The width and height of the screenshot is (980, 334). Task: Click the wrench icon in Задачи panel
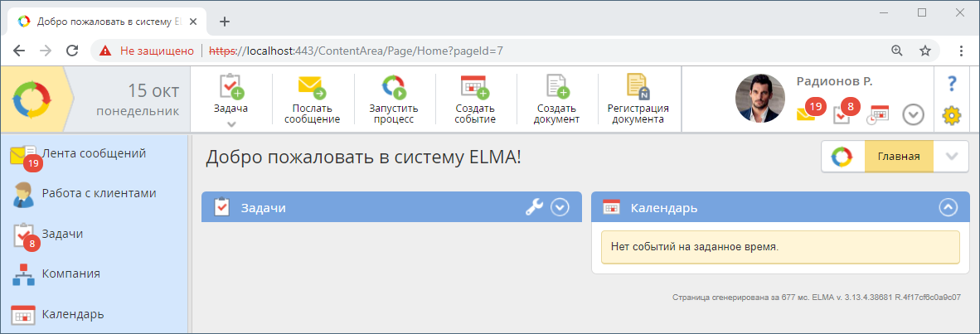(535, 208)
